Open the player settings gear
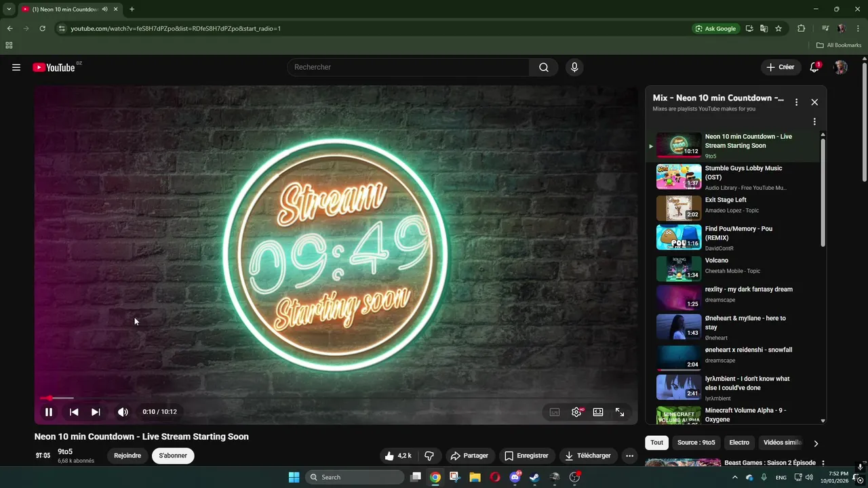The height and width of the screenshot is (488, 868). click(576, 411)
